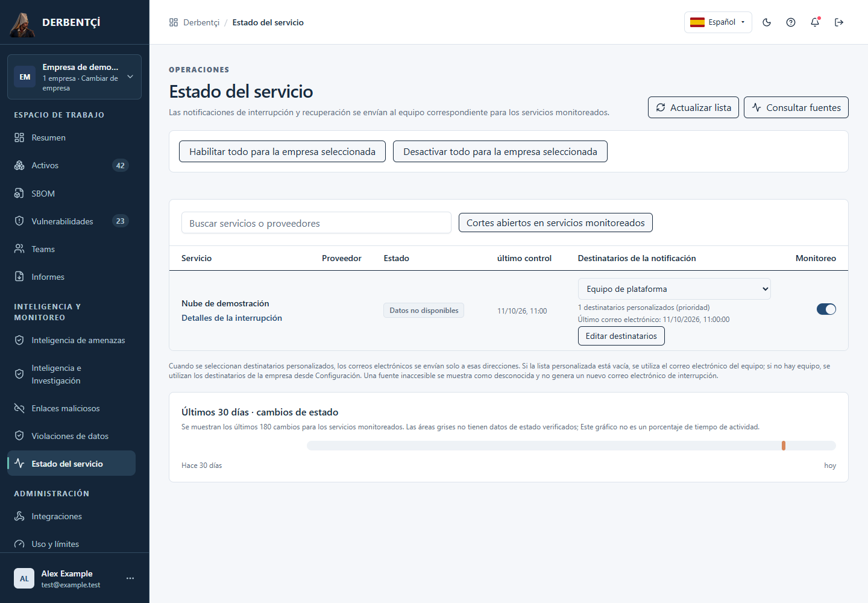868x603 pixels.
Task: Open Equipo de plataforma recipients dropdown
Action: pyautogui.click(x=674, y=289)
